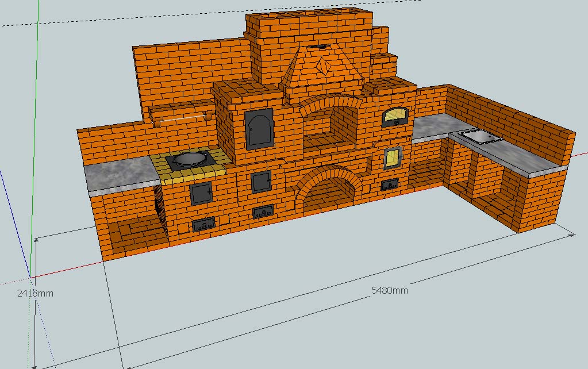The image size is (588, 369).
Task: Click the ash door under the yellow-glass door
Action: (x=389, y=184)
